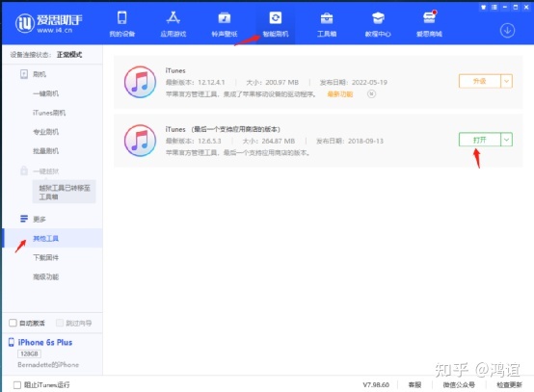Click the Bernadette的iPhone label

coord(48,365)
